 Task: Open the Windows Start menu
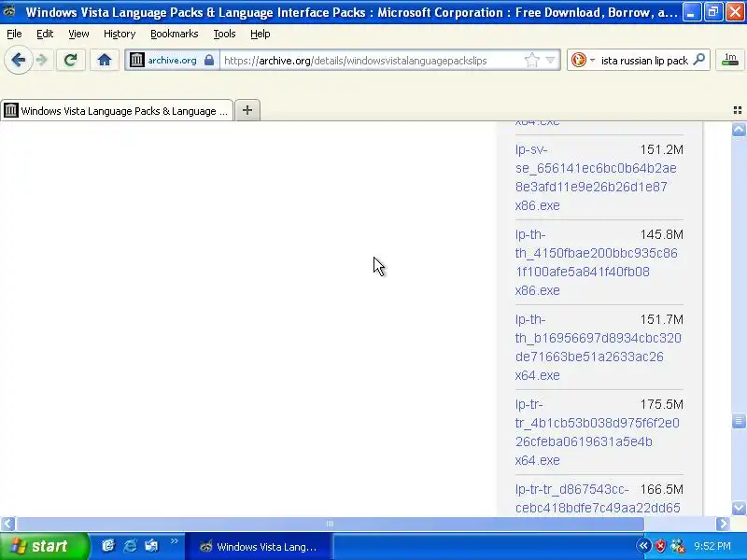tap(44, 546)
